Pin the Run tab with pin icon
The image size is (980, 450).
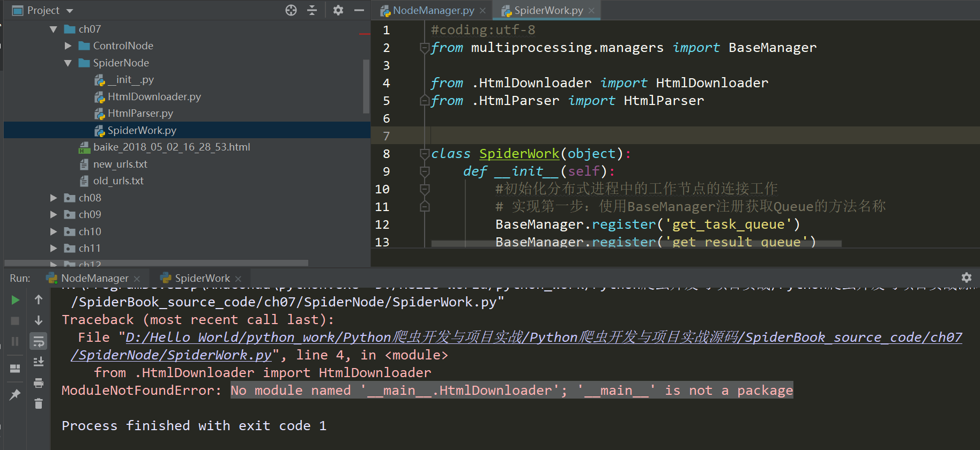15,395
